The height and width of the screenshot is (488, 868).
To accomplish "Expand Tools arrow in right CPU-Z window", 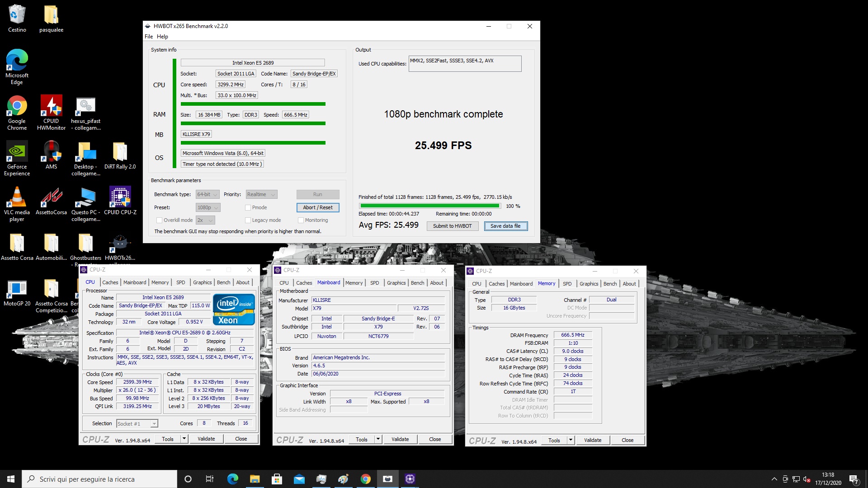I will 571,440.
